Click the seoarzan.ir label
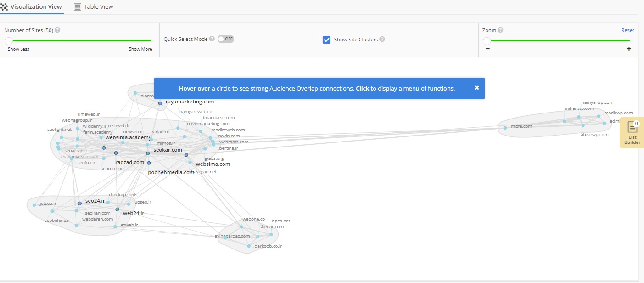644x283 pixels. (x=76, y=151)
